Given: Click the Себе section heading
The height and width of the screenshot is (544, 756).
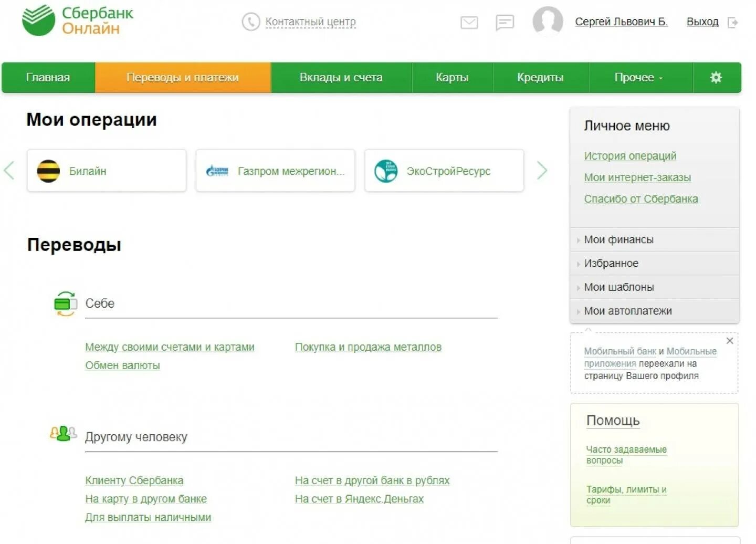Looking at the screenshot, I should (x=100, y=304).
